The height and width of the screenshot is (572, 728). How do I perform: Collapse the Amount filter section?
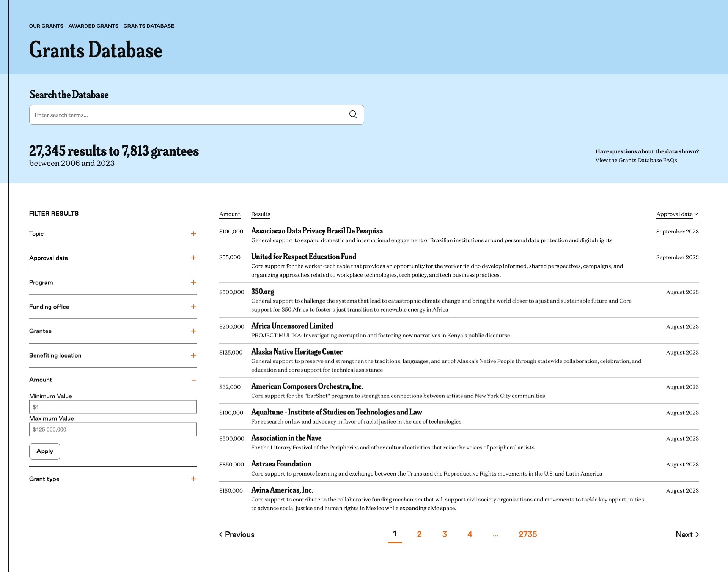click(193, 380)
